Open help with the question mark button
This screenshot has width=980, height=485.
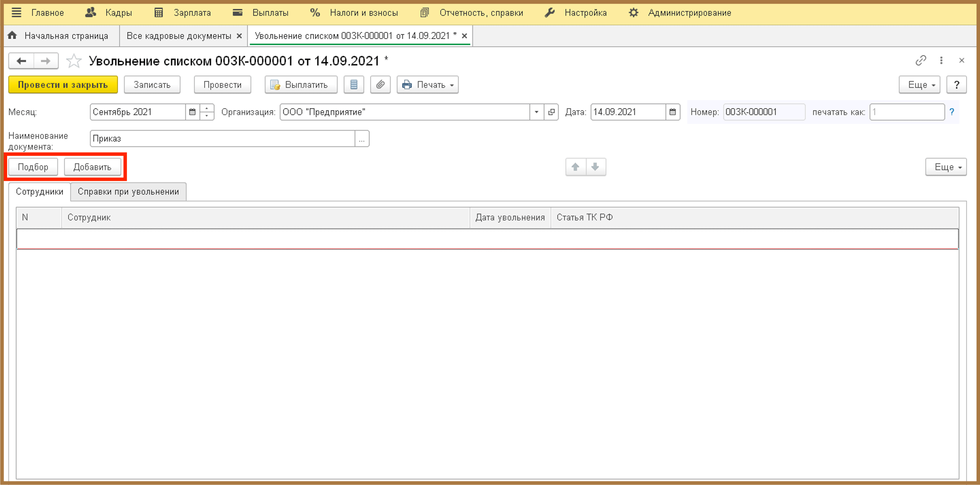[x=957, y=85]
